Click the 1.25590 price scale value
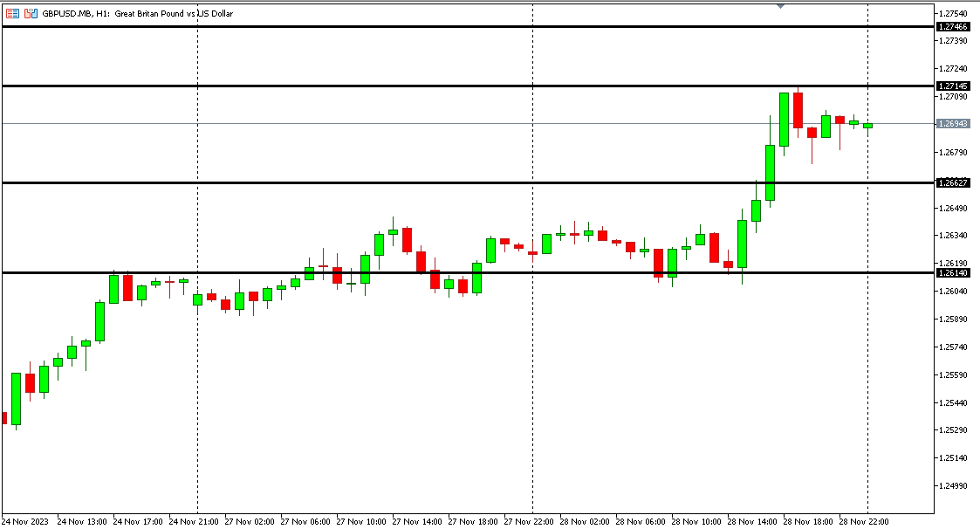 [x=953, y=375]
